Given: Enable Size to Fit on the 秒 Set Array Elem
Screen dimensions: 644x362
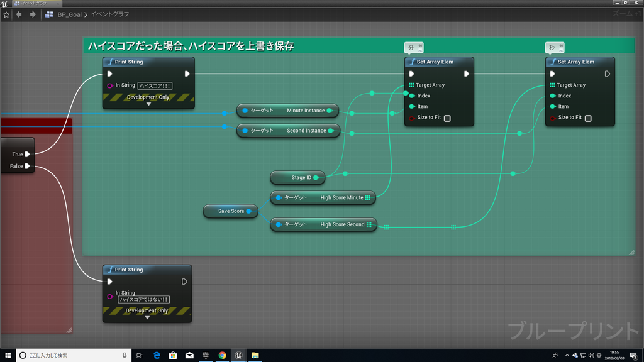Looking at the screenshot, I should (x=588, y=118).
